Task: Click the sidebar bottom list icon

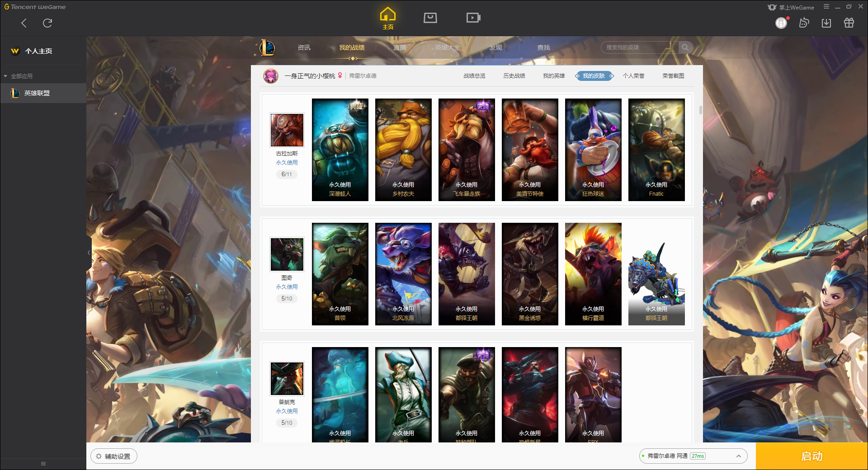Action: 43,464
